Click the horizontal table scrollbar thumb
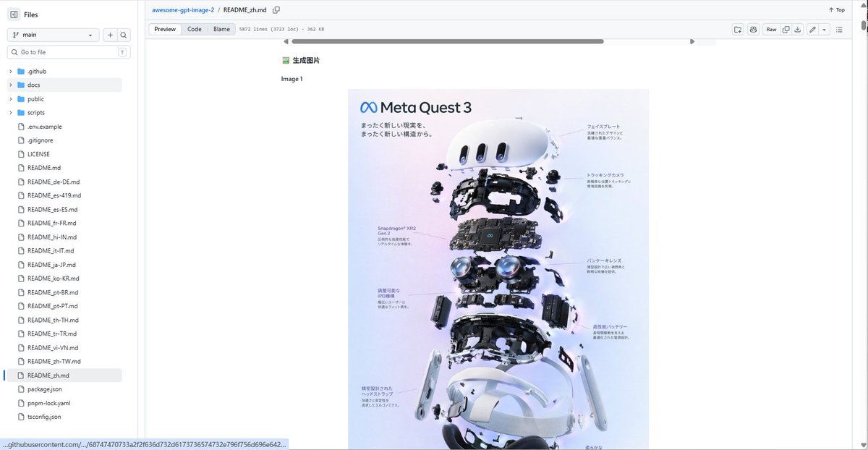Image resolution: width=868 pixels, height=450 pixels. click(448, 41)
